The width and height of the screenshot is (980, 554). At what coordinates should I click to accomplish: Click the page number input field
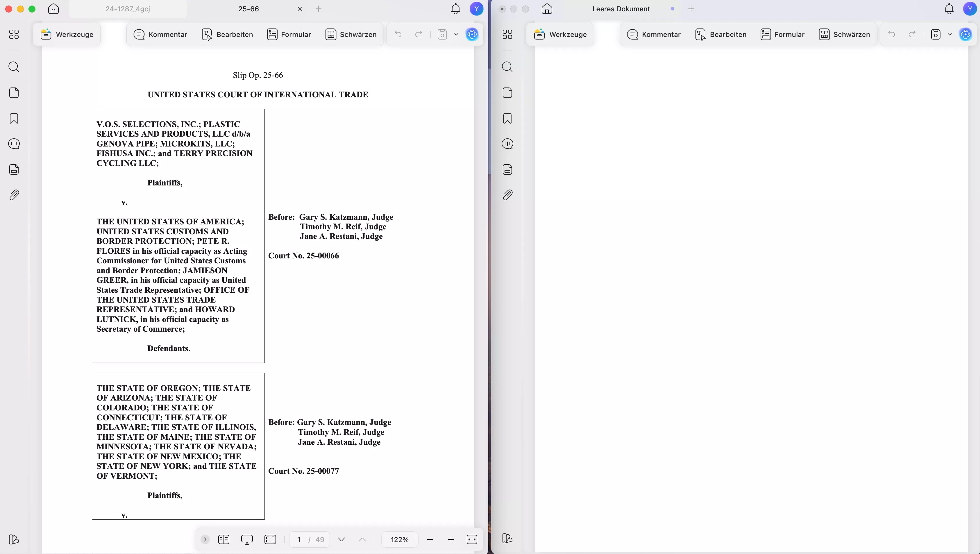coord(299,539)
